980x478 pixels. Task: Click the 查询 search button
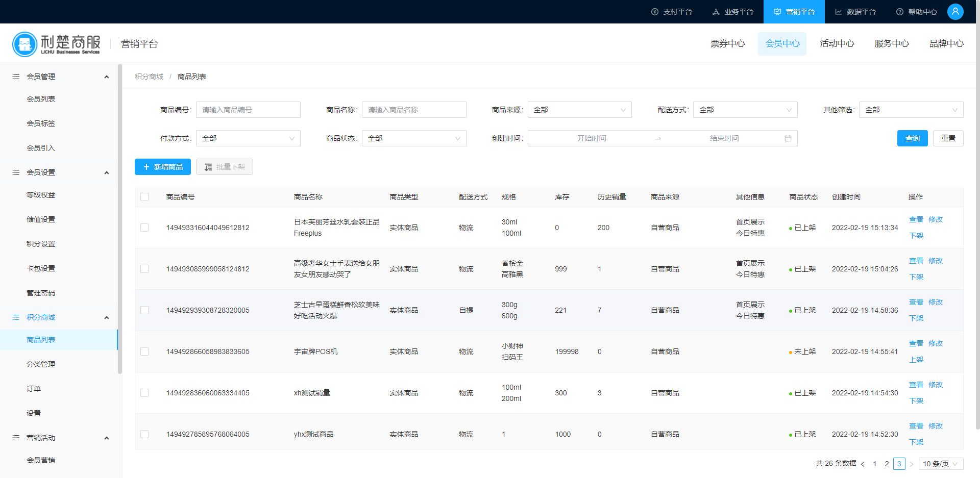point(913,138)
